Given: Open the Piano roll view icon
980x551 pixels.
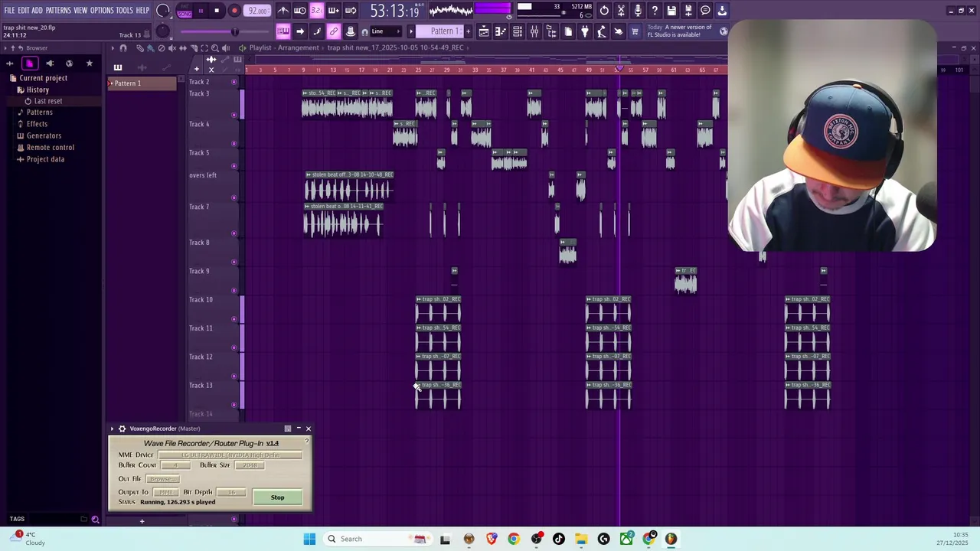Looking at the screenshot, I should 501,31.
